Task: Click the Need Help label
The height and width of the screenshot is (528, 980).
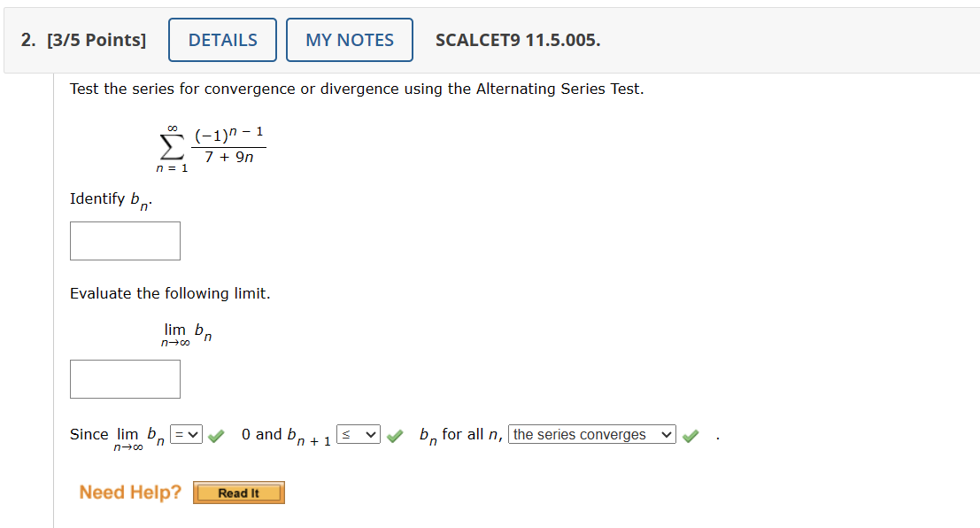Action: 129,492
